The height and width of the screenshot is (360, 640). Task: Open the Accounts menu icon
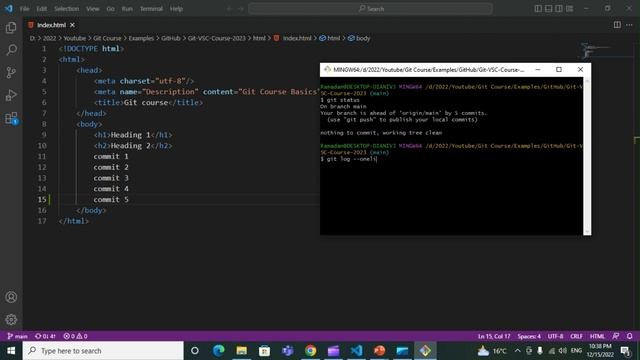tap(11, 297)
